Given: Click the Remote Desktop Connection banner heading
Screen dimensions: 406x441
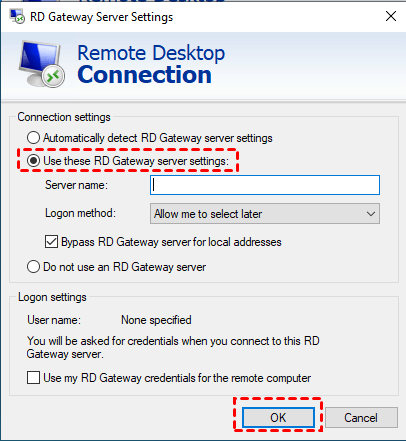Looking at the screenshot, I should 151,64.
